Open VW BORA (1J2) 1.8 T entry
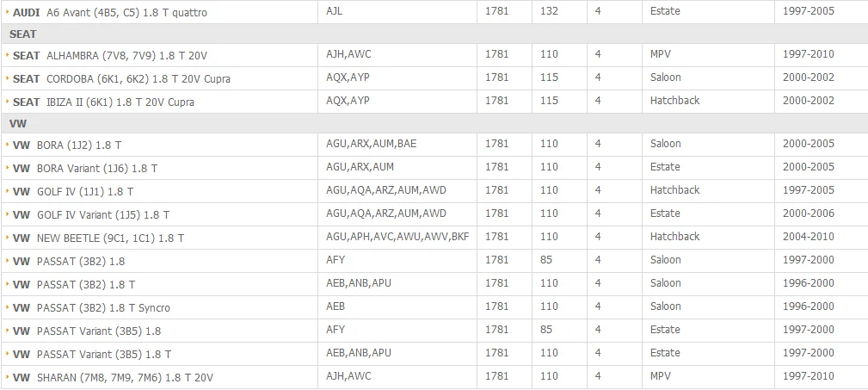This screenshot has height=390, width=868. tap(67, 145)
